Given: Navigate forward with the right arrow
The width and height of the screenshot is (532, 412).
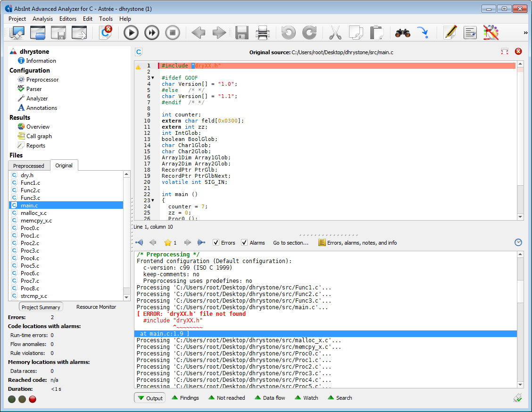Looking at the screenshot, I should coord(219,33).
